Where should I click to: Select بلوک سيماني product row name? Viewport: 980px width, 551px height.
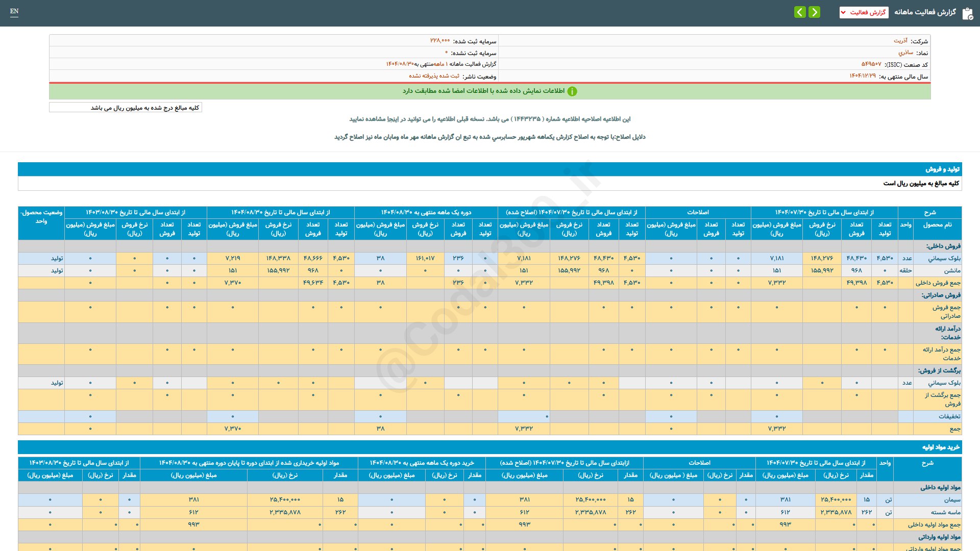point(944,258)
